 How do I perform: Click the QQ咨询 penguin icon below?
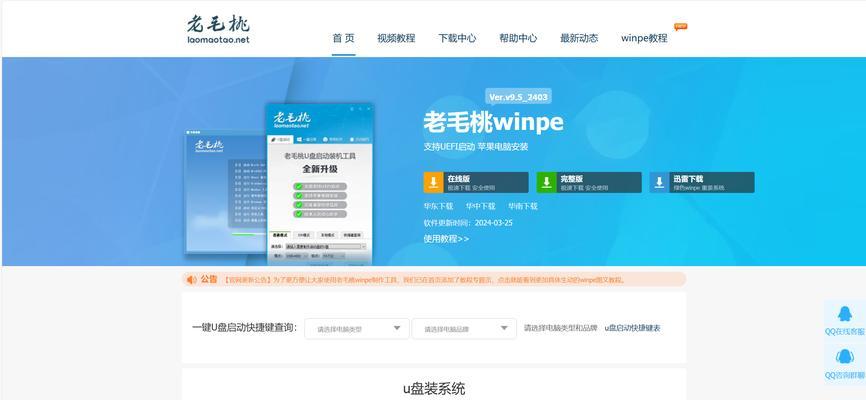(x=844, y=356)
